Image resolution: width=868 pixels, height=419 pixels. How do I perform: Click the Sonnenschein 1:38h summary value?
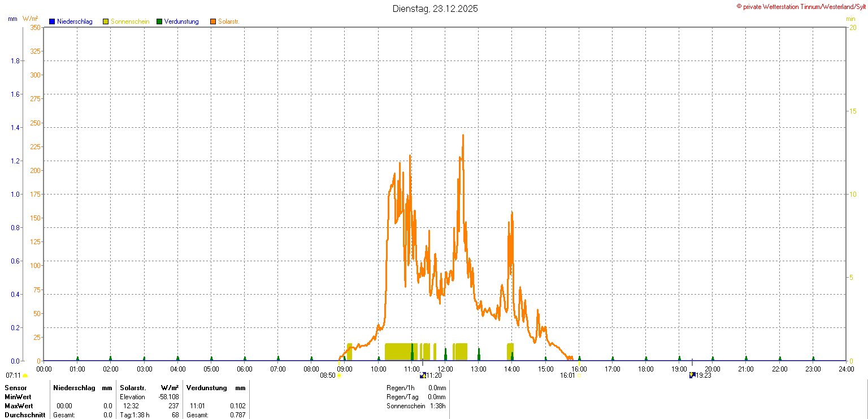[x=436, y=406]
